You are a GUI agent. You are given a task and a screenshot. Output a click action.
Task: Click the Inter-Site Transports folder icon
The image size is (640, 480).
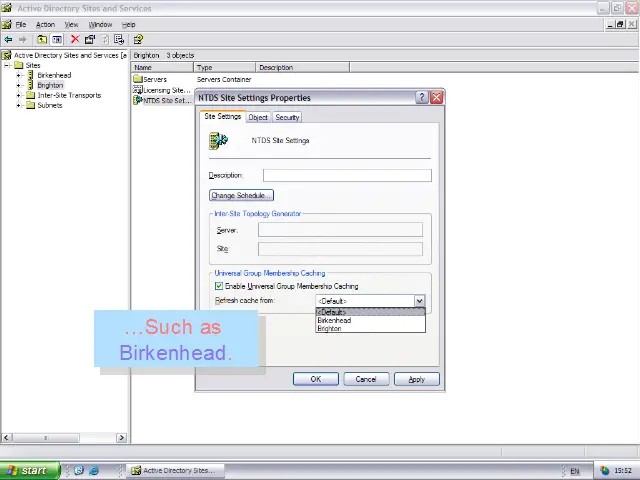pyautogui.click(x=31, y=95)
